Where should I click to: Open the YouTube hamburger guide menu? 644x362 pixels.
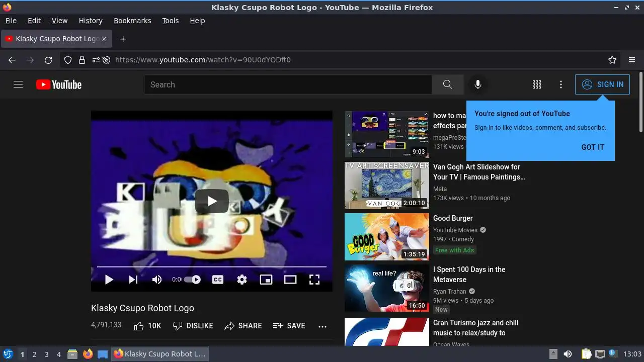coord(18,84)
